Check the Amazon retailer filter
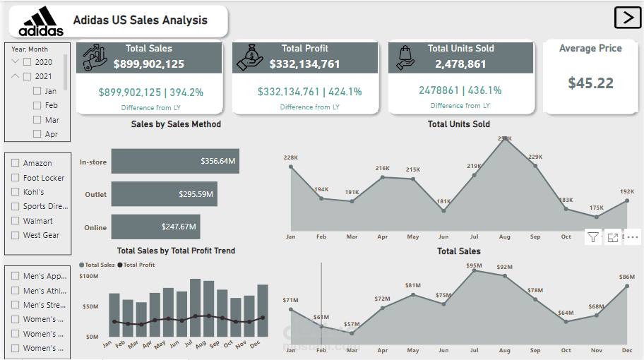 tap(16, 163)
